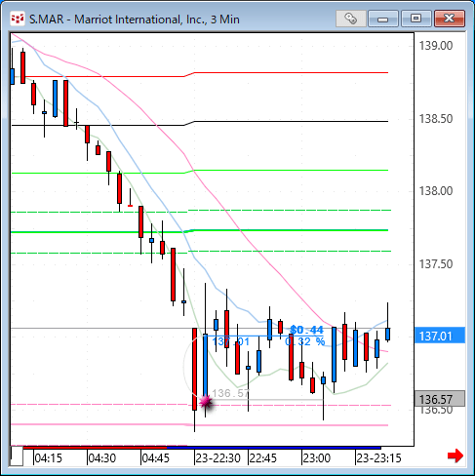Close the S.MAR chart window
The height and width of the screenshot is (476, 475).
[x=450, y=19]
